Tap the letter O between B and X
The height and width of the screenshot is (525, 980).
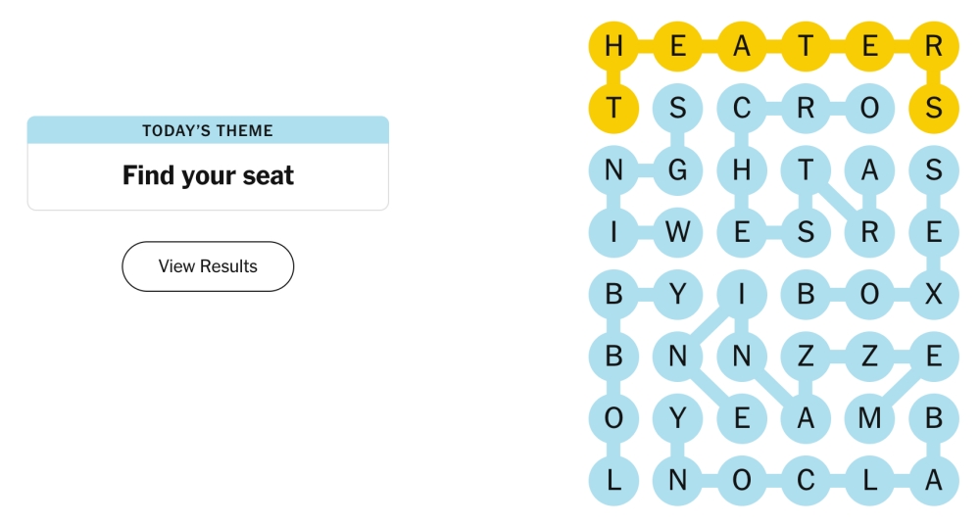pos(869,295)
